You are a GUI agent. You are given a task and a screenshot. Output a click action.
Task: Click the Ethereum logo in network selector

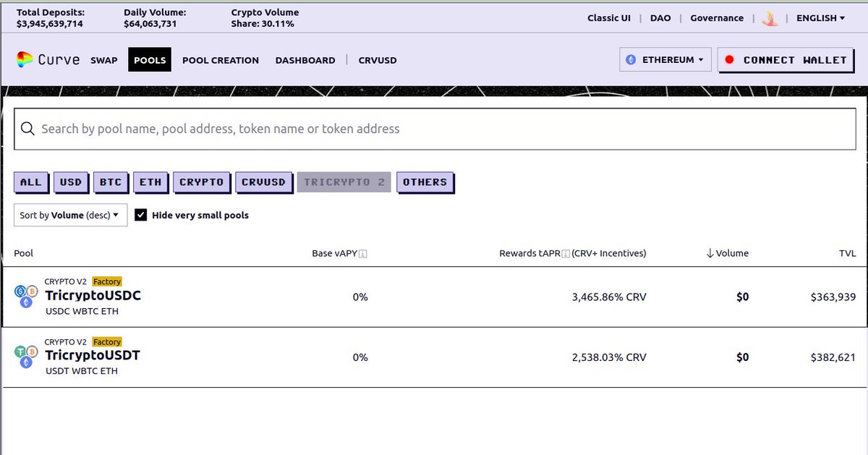tap(631, 60)
